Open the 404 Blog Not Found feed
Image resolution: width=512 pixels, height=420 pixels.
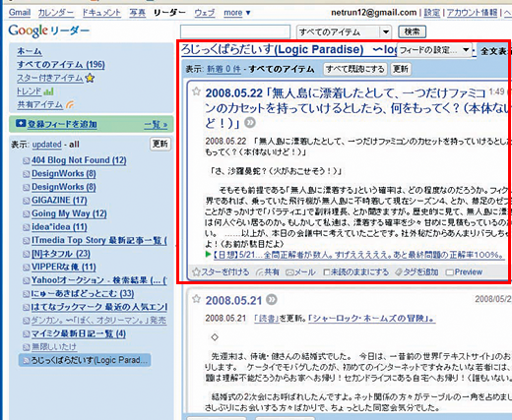point(79,160)
